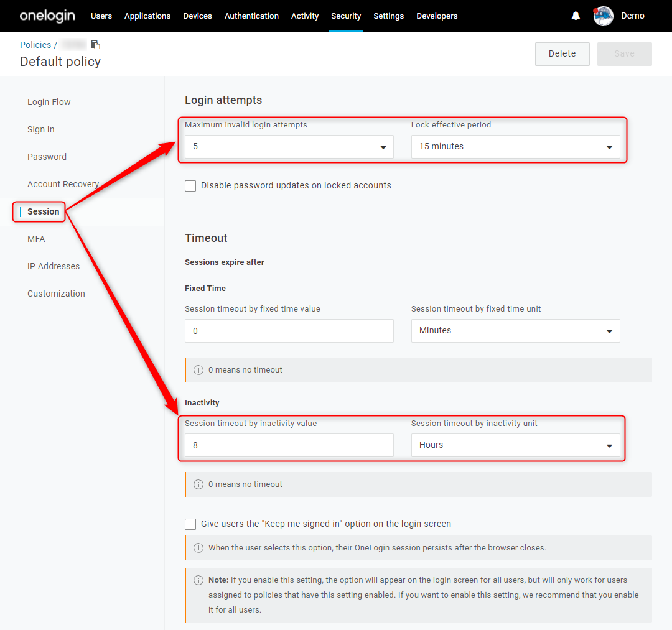Go back via the Policies breadcrumb link

pos(35,45)
